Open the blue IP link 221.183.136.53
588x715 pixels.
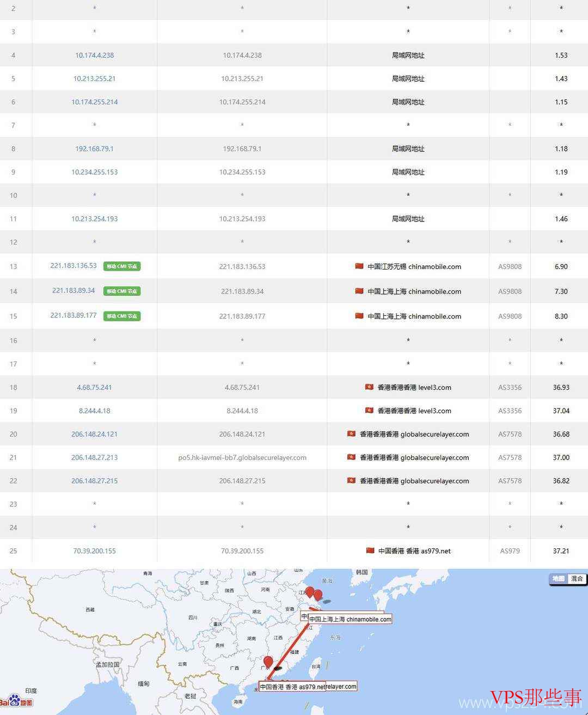[x=73, y=266]
